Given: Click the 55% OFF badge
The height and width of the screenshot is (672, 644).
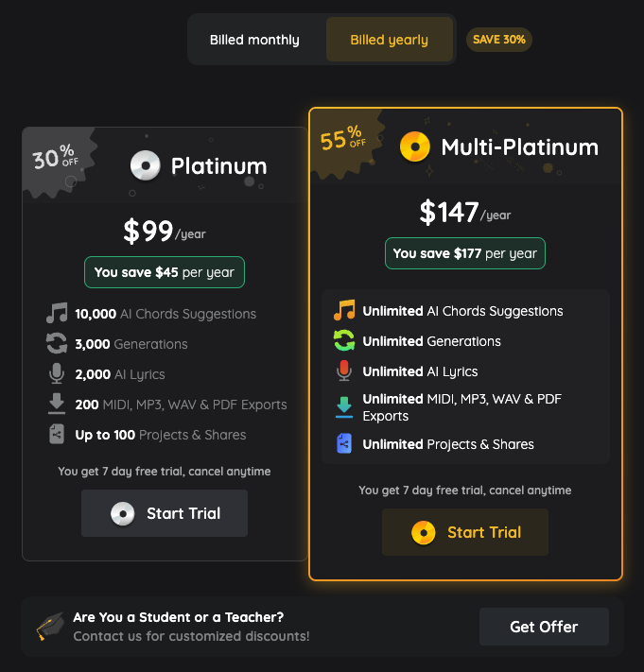Looking at the screenshot, I should (342, 140).
